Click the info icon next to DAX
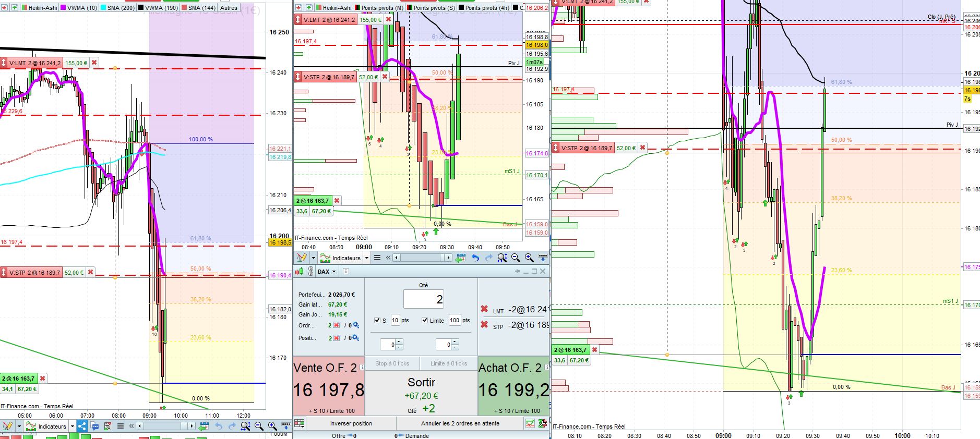 point(345,272)
